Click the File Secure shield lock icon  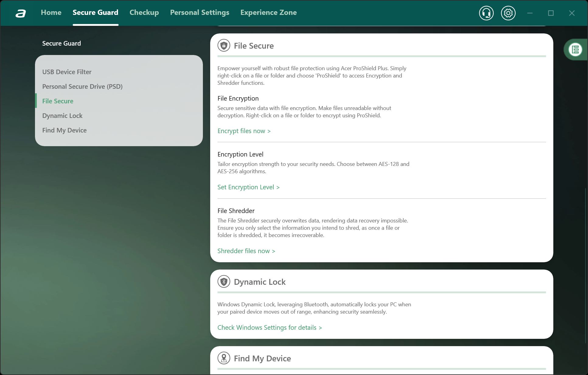[224, 46]
